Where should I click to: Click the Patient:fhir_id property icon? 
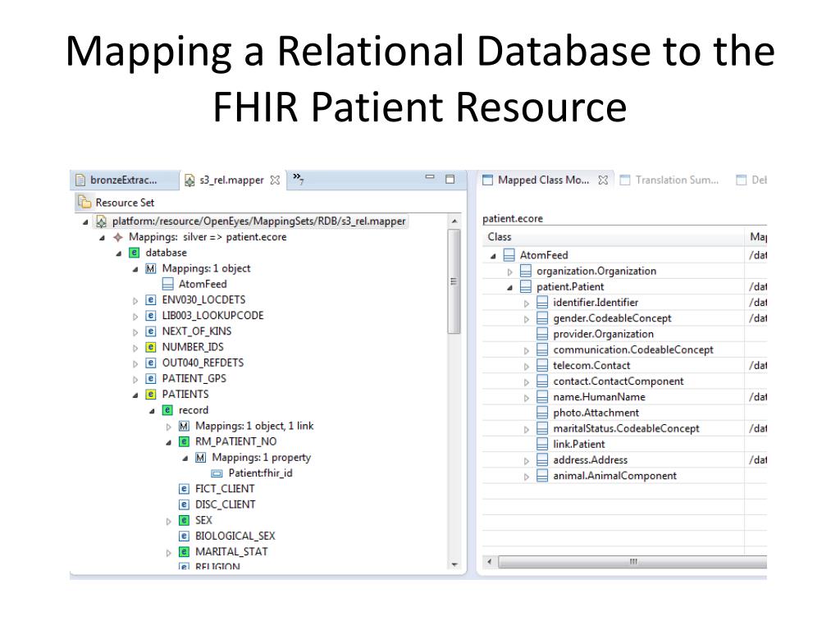point(217,473)
